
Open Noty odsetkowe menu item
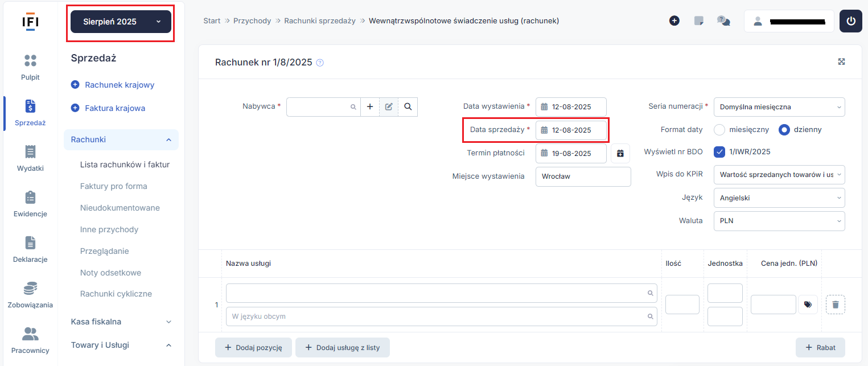coord(110,273)
